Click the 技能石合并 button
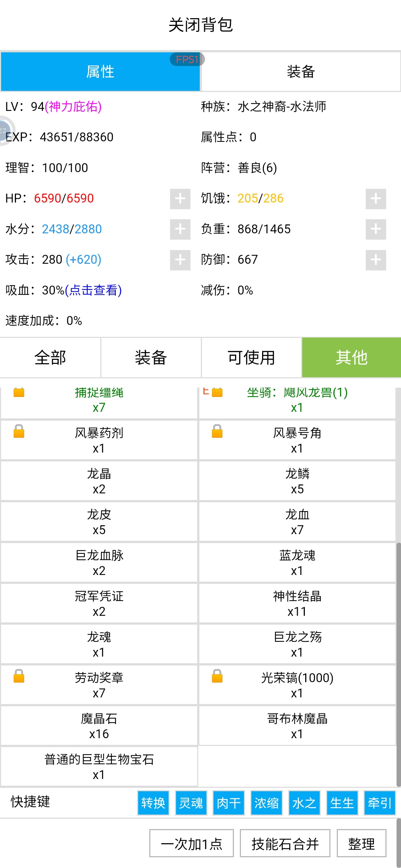Screen dimensions: 401x868 click(x=285, y=843)
